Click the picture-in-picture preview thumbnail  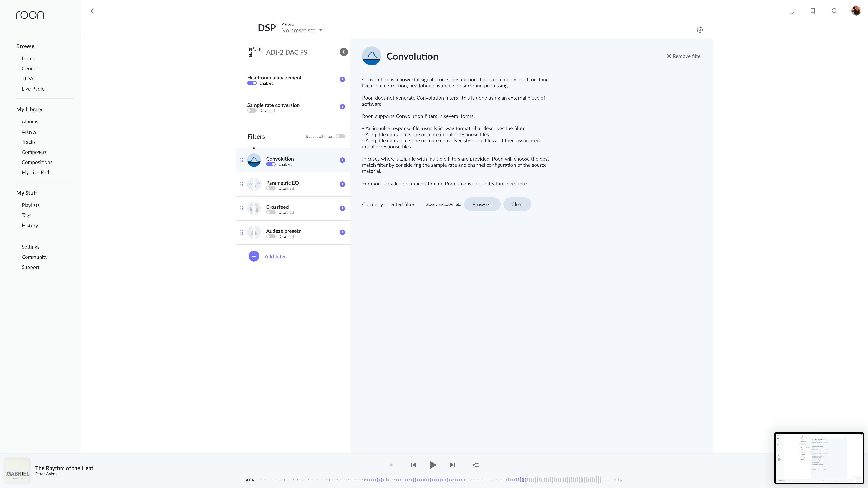(x=819, y=458)
